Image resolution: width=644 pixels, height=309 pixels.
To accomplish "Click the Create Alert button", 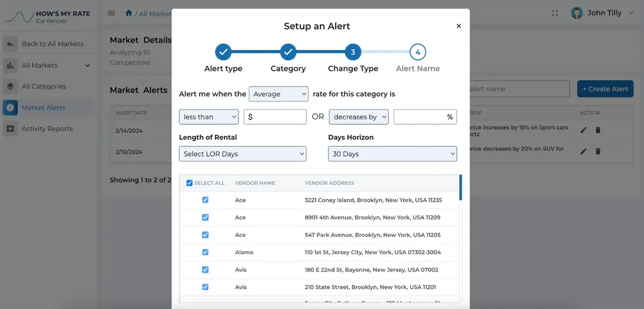I will click(x=605, y=89).
